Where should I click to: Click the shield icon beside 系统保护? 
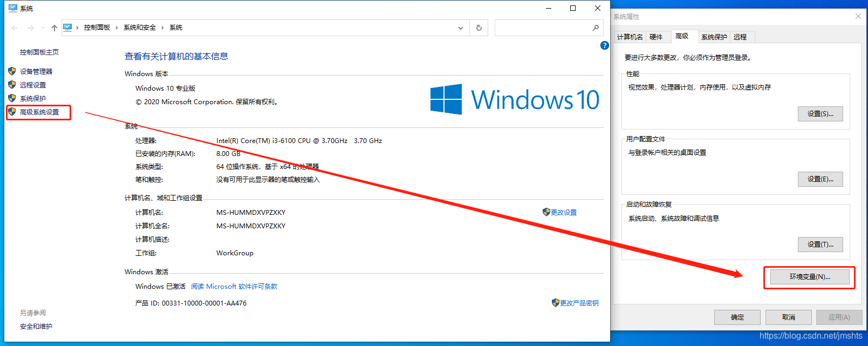coord(12,98)
